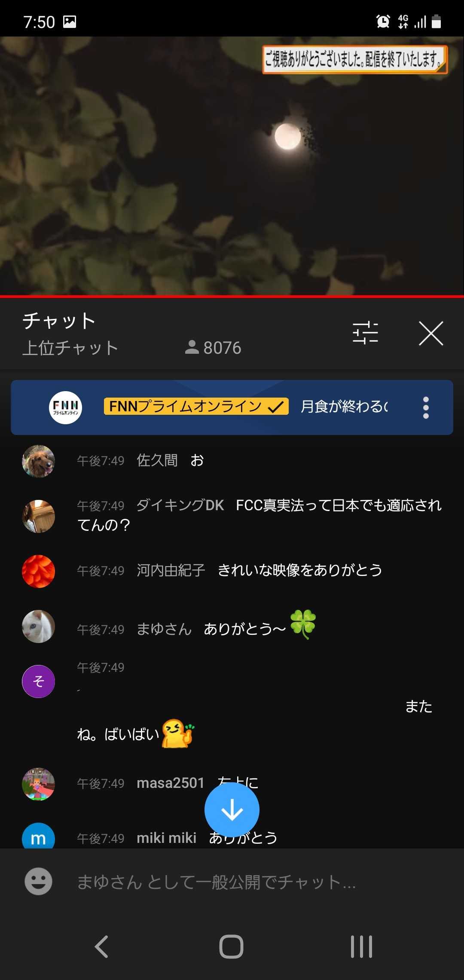Tap the blue jump-to-latest arrow button
Screen dimensions: 464x980
(x=232, y=810)
